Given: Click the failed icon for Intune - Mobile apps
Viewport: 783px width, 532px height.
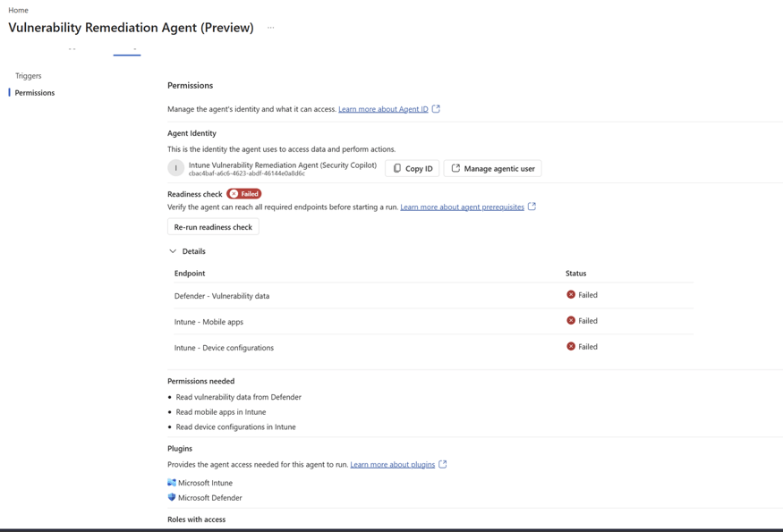Looking at the screenshot, I should click(x=571, y=320).
